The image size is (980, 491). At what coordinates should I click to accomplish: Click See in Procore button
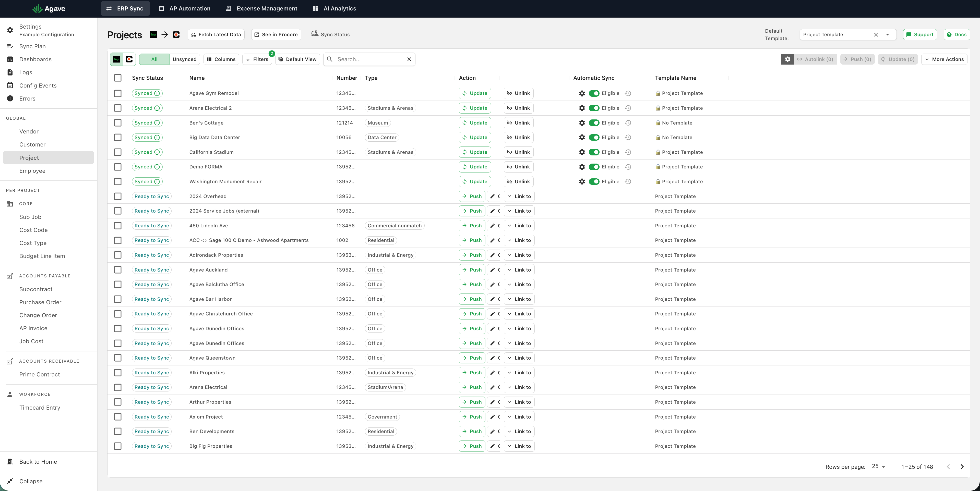click(276, 35)
